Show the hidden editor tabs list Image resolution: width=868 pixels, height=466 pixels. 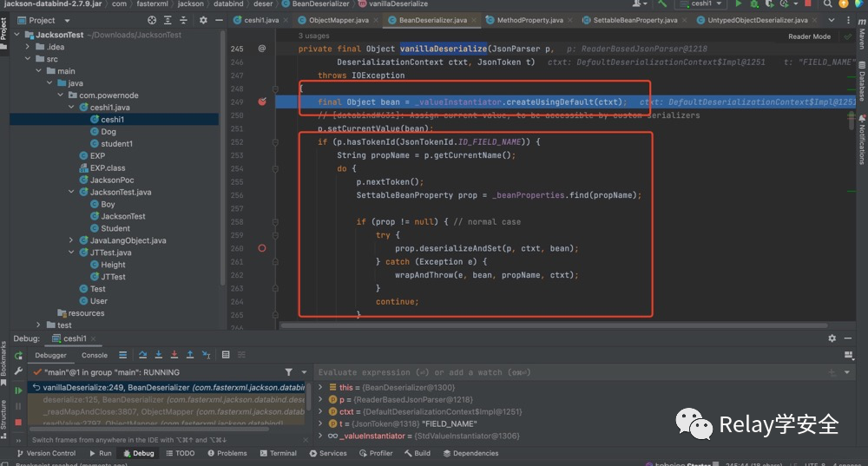[831, 20]
